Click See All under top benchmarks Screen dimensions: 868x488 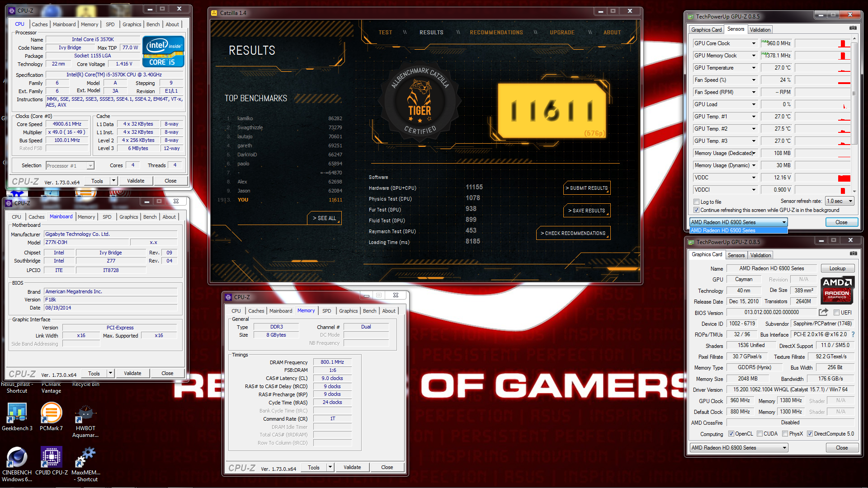[x=324, y=218]
